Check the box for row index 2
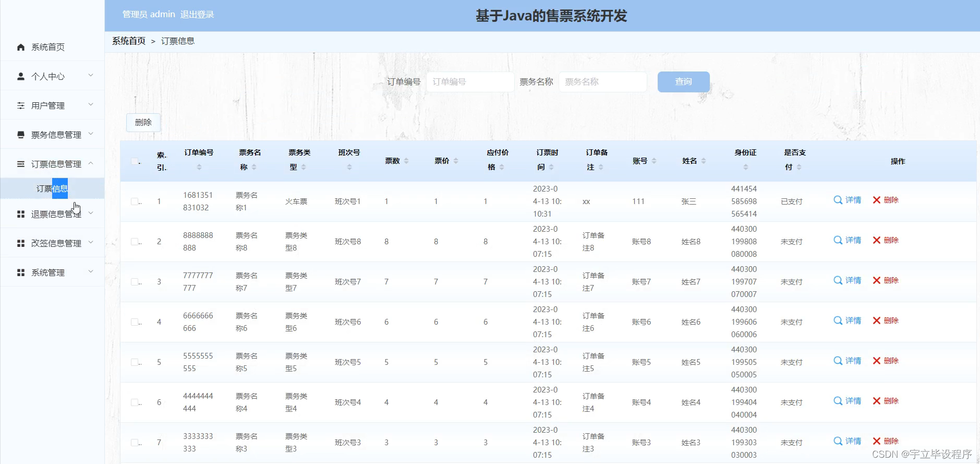Image resolution: width=980 pixels, height=464 pixels. (135, 242)
